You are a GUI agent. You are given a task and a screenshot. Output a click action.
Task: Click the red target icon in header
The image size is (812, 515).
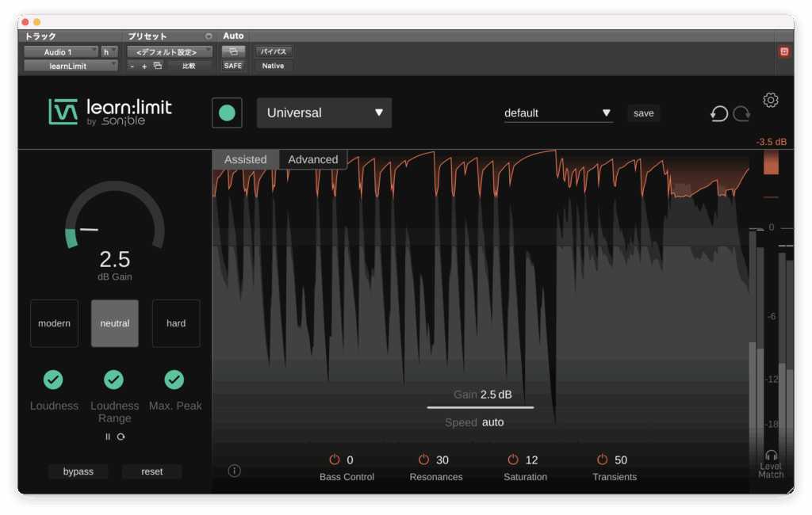click(x=784, y=51)
